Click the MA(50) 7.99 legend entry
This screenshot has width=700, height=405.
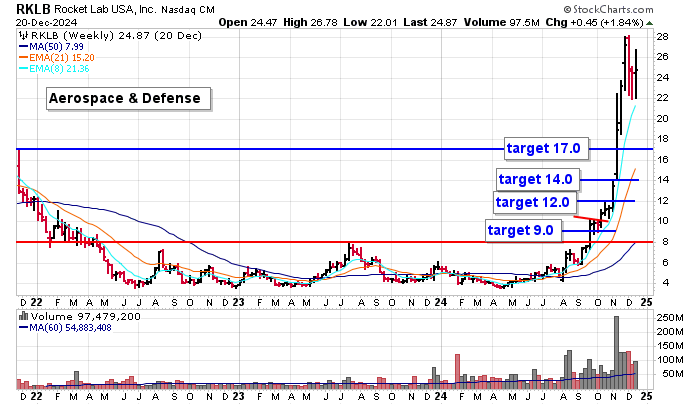[x=51, y=46]
